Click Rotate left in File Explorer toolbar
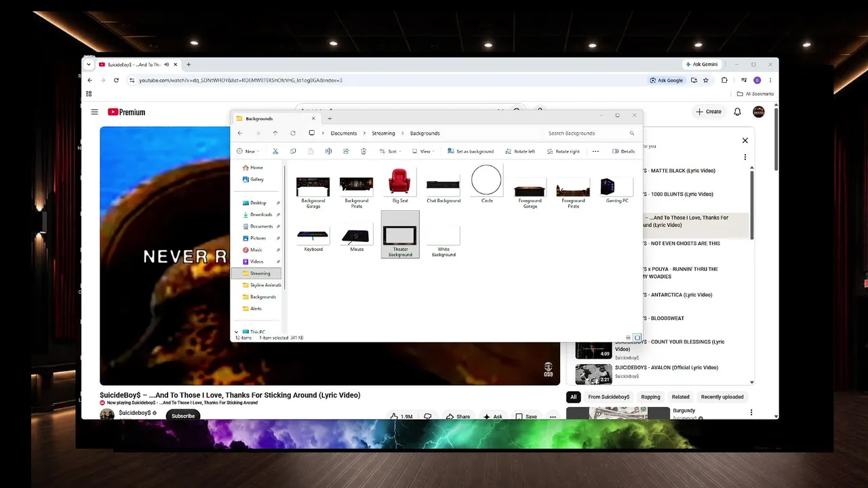Screen dimensions: 868x488 coord(520,151)
